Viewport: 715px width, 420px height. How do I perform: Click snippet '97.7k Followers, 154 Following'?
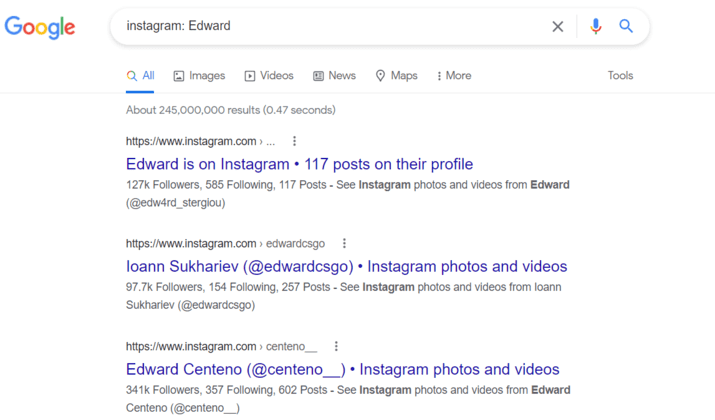tap(344, 296)
